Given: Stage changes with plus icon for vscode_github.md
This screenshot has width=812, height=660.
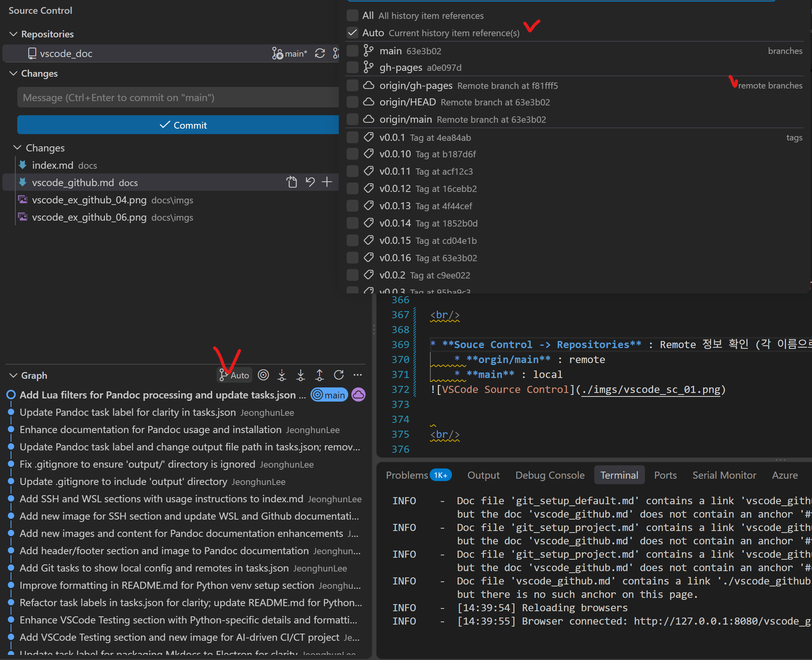Looking at the screenshot, I should point(327,182).
